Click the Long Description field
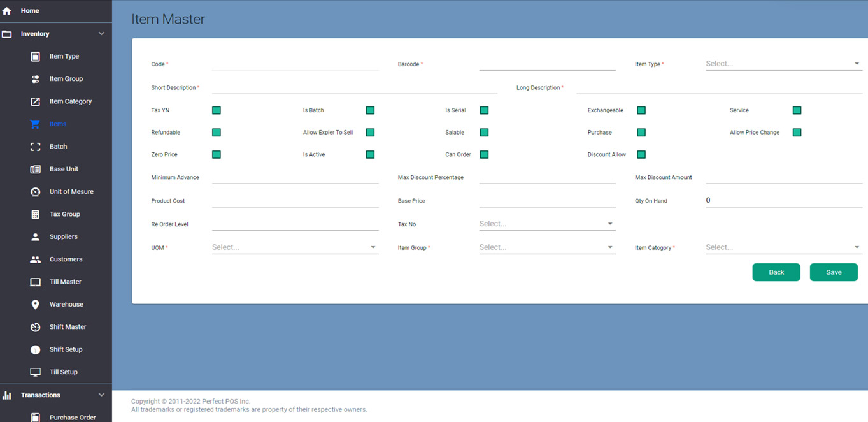The image size is (868, 422). point(719,87)
